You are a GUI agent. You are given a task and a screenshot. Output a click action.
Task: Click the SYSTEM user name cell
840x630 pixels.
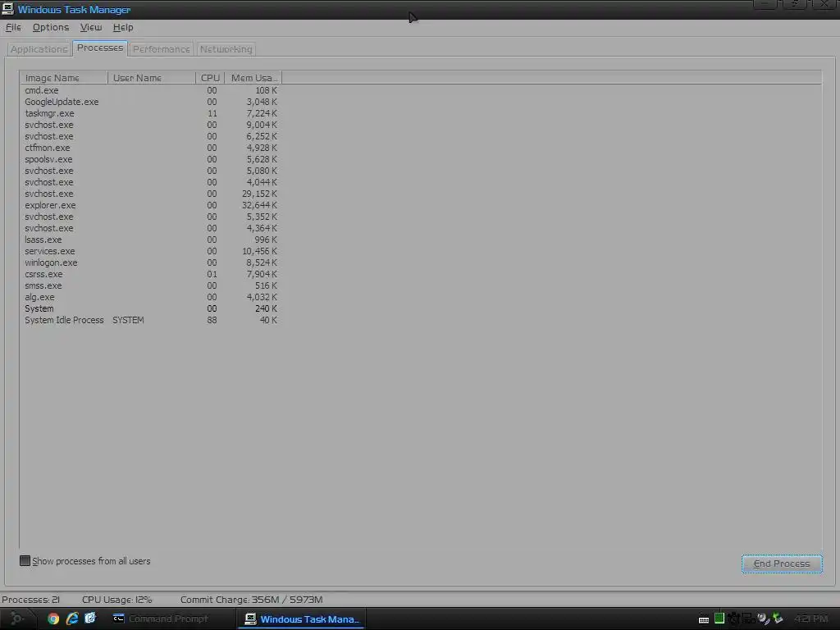128,321
